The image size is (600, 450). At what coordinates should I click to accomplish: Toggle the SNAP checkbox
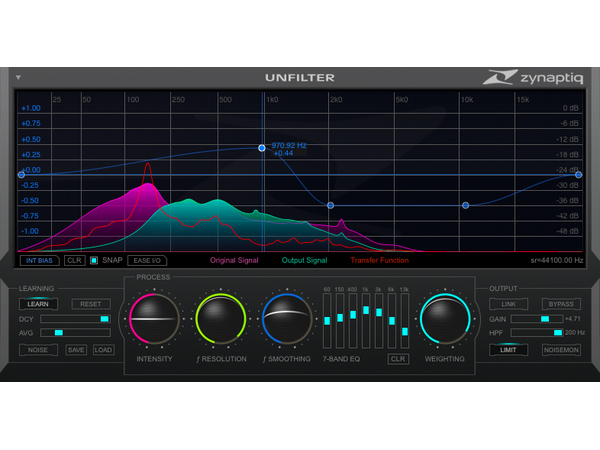94,261
